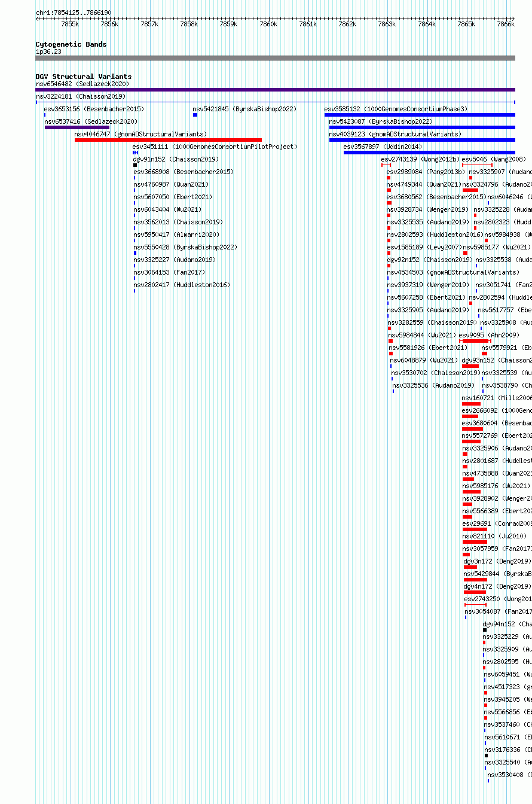
Task: Click the chr1:7854125..7866190 coordinate label
Action: tap(74, 13)
